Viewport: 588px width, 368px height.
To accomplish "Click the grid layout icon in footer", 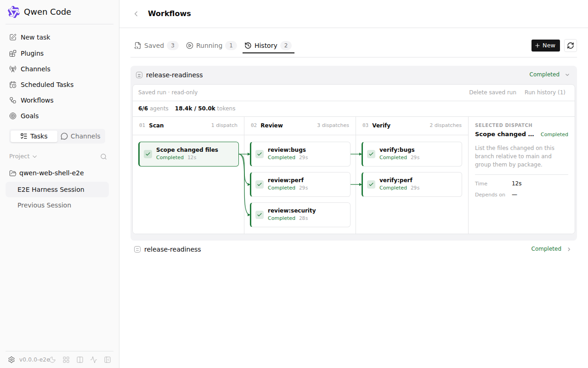I will pos(66,360).
